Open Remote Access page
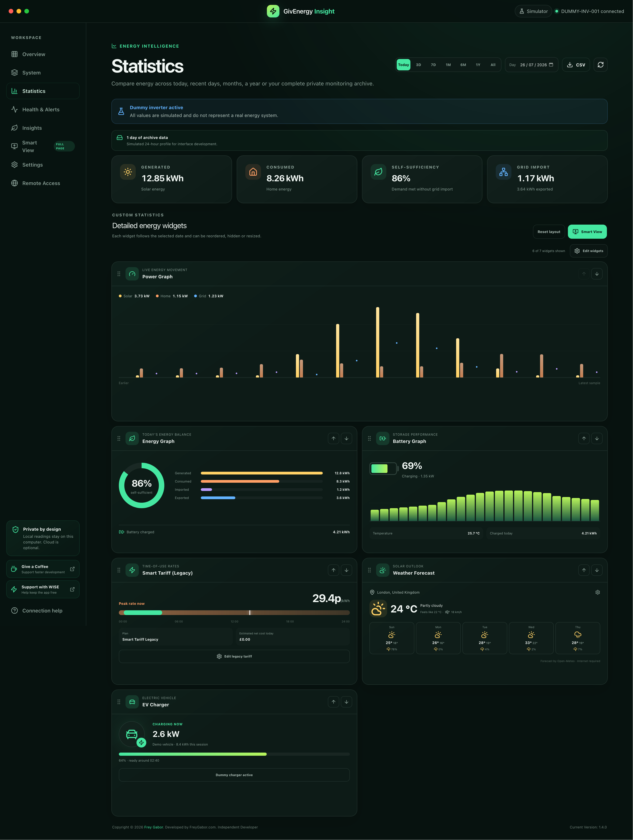Viewport: 633px width, 840px height. [x=43, y=183]
